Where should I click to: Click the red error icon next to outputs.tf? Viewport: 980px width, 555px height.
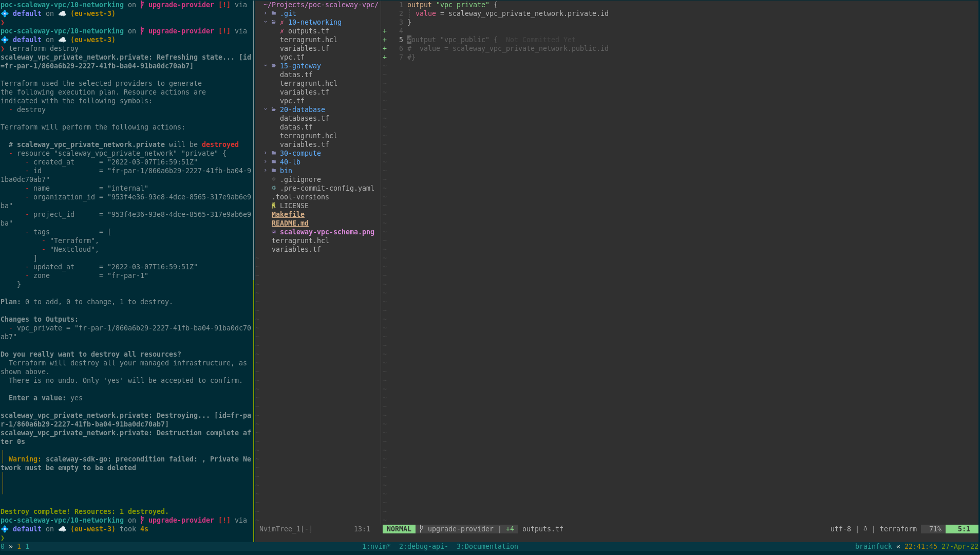(x=282, y=31)
